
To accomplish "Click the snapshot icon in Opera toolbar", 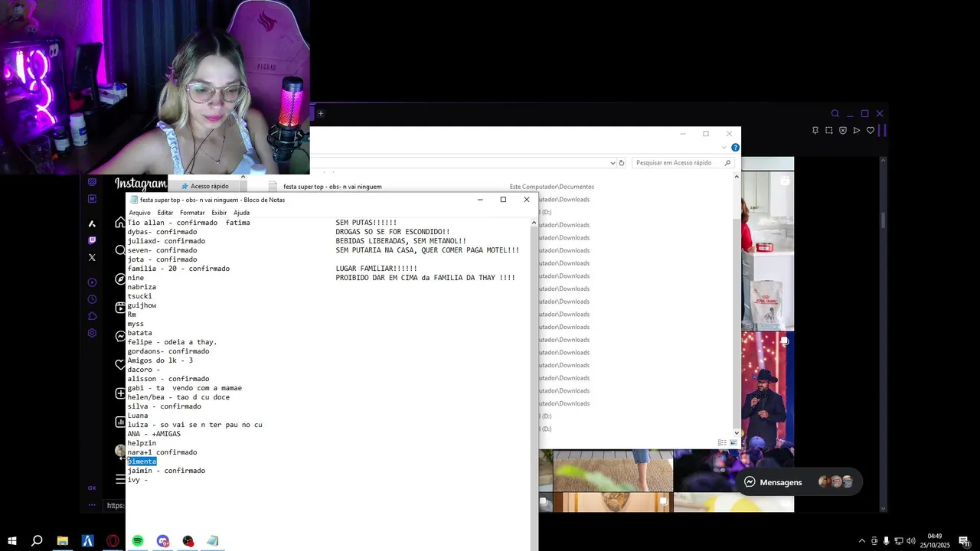I will pos(829,131).
